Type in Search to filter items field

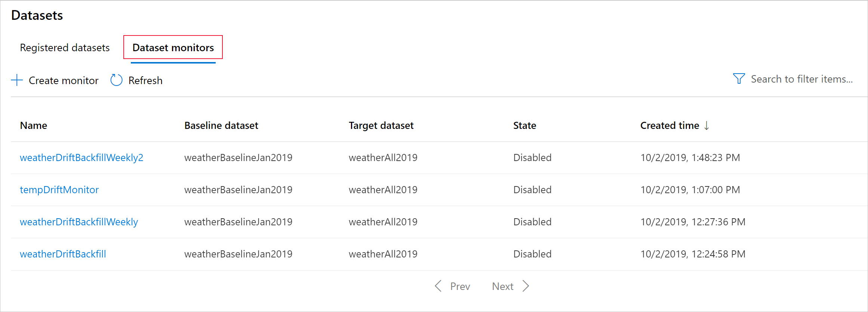point(801,79)
